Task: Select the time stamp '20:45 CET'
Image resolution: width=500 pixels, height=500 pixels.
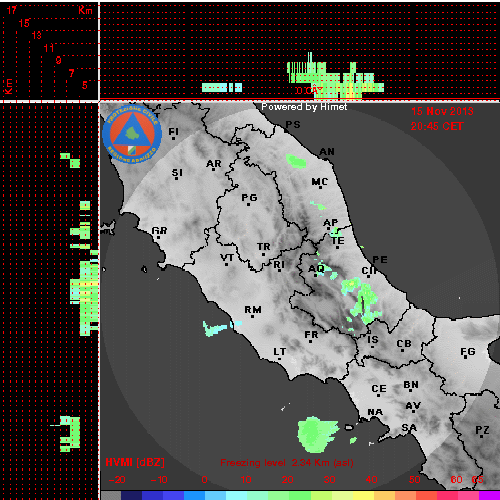Action: [437, 126]
